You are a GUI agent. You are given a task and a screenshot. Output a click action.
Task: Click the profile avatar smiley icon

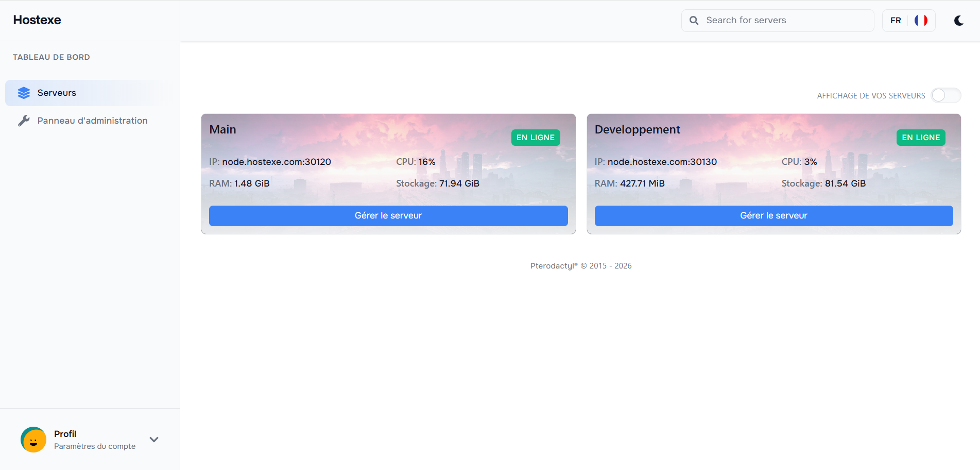[x=33, y=440]
